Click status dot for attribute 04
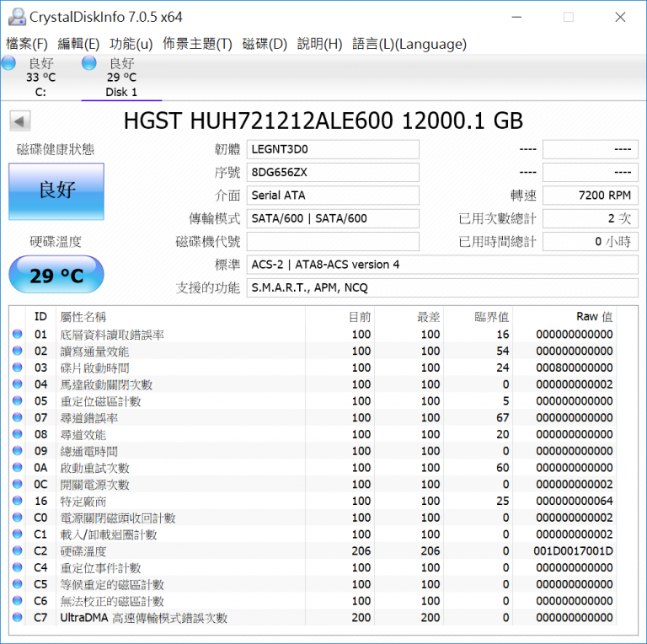The width and height of the screenshot is (647, 644). pyautogui.click(x=18, y=384)
